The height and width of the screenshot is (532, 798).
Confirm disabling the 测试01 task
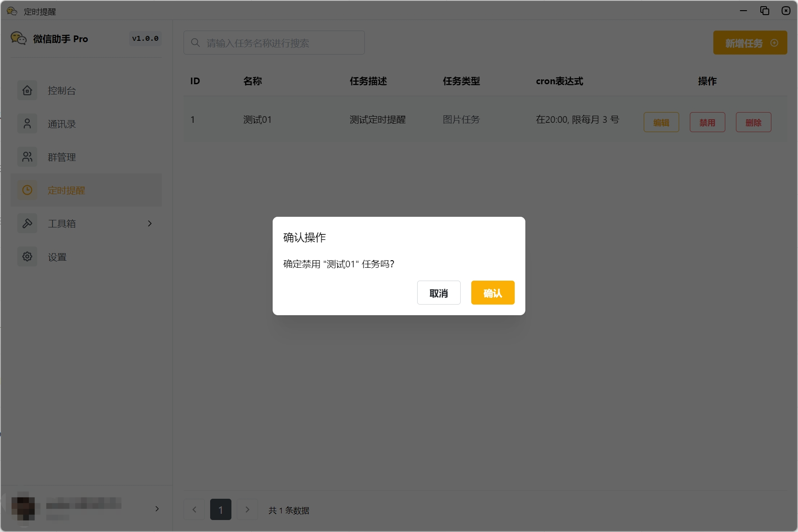pos(493,293)
